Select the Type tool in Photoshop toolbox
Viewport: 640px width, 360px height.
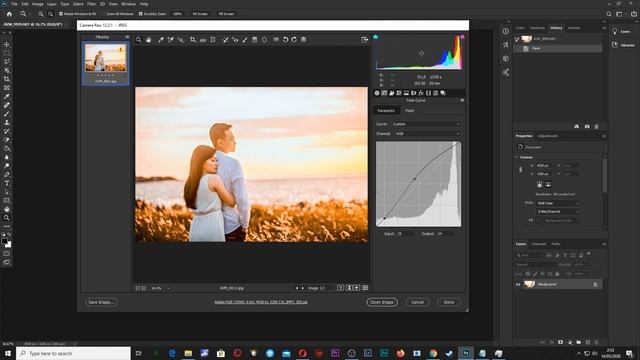[x=7, y=183]
